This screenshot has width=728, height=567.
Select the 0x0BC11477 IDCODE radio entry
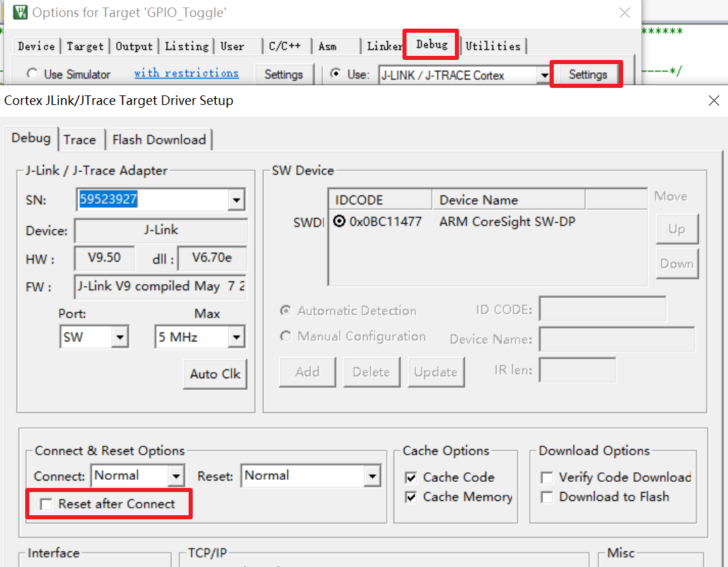click(339, 221)
